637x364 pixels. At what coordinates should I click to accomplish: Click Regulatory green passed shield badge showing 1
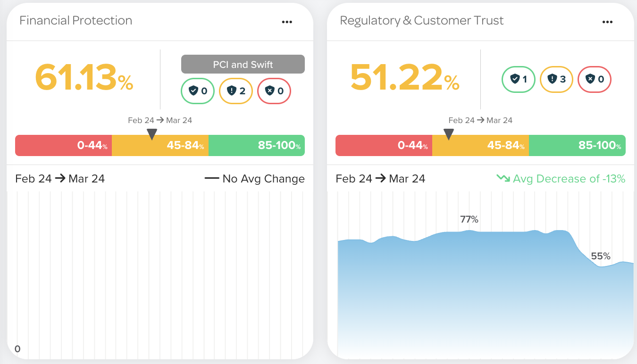(x=518, y=79)
